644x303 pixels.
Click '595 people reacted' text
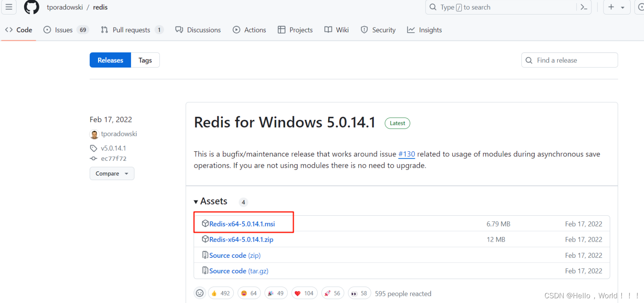coord(403,294)
